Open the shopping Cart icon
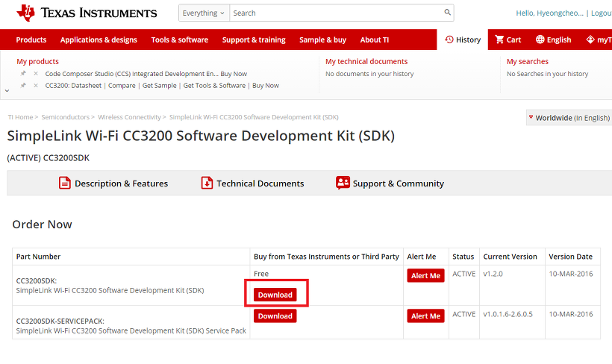 click(499, 40)
